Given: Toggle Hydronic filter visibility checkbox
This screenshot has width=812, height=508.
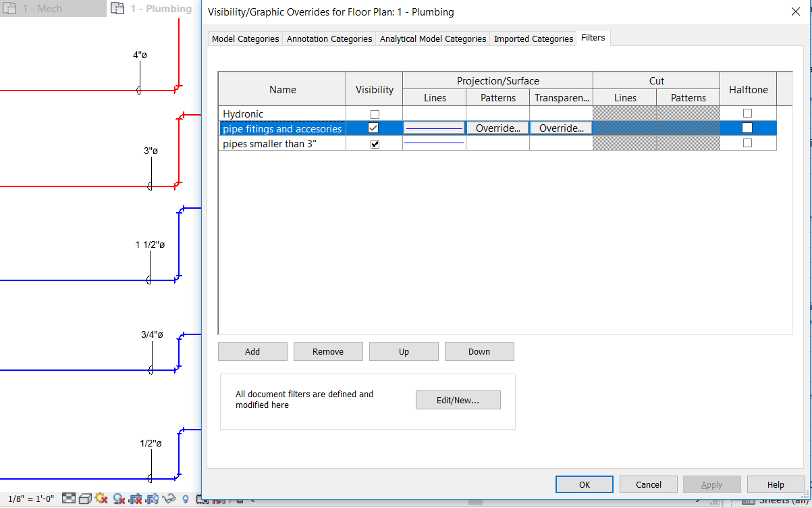Looking at the screenshot, I should [375, 114].
